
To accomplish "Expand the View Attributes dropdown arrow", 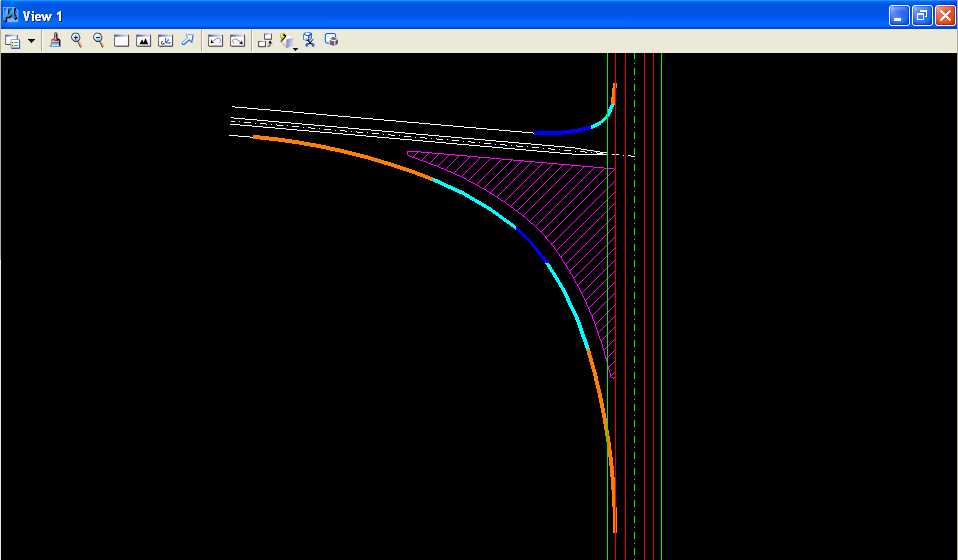I will 31,41.
